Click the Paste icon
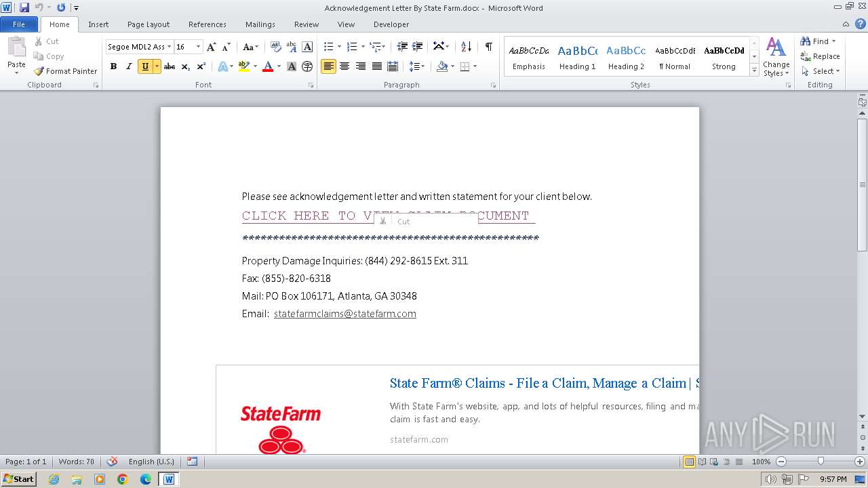Image resolution: width=868 pixels, height=488 pixels. 16,47
